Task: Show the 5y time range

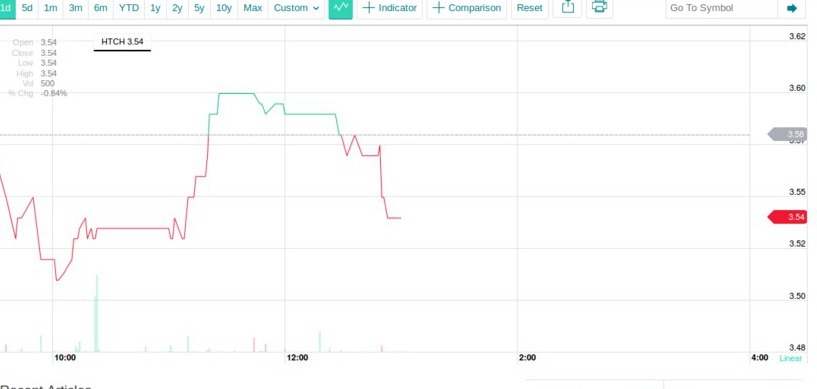Action: click(x=199, y=8)
